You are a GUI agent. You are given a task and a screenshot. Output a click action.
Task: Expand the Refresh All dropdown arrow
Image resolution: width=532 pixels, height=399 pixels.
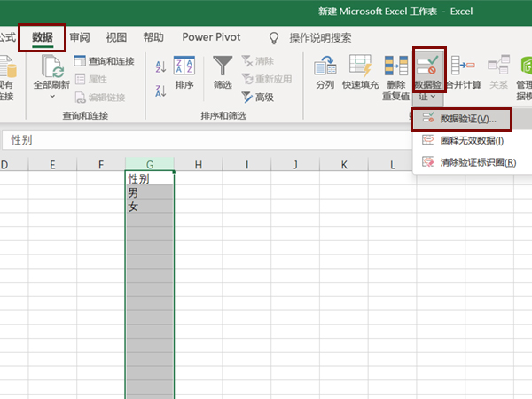click(51, 96)
